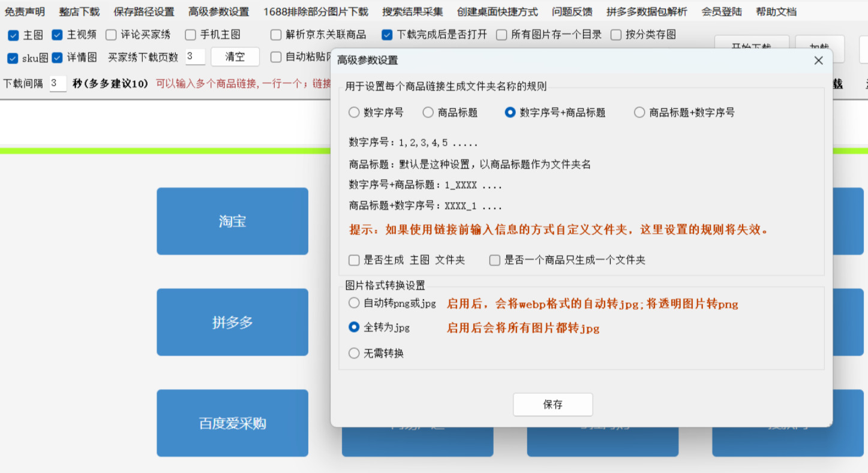Open the 1688排除部分图片下载 menu item
This screenshot has width=868, height=473.
point(316,11)
